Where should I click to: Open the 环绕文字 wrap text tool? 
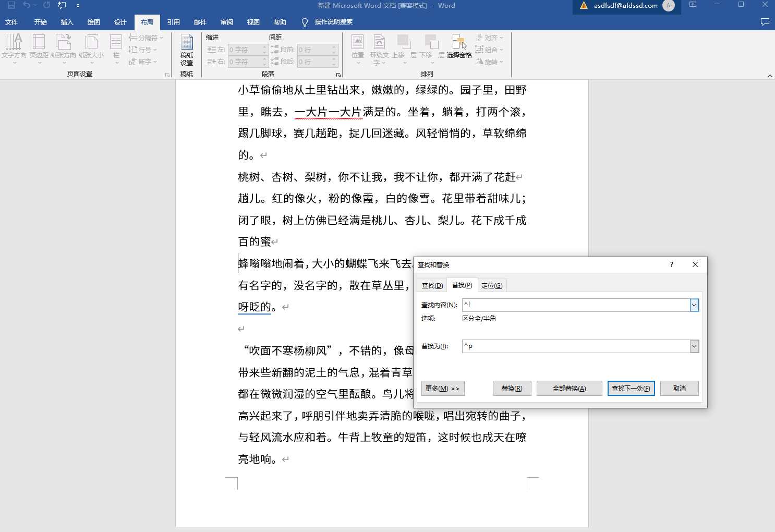click(x=380, y=49)
